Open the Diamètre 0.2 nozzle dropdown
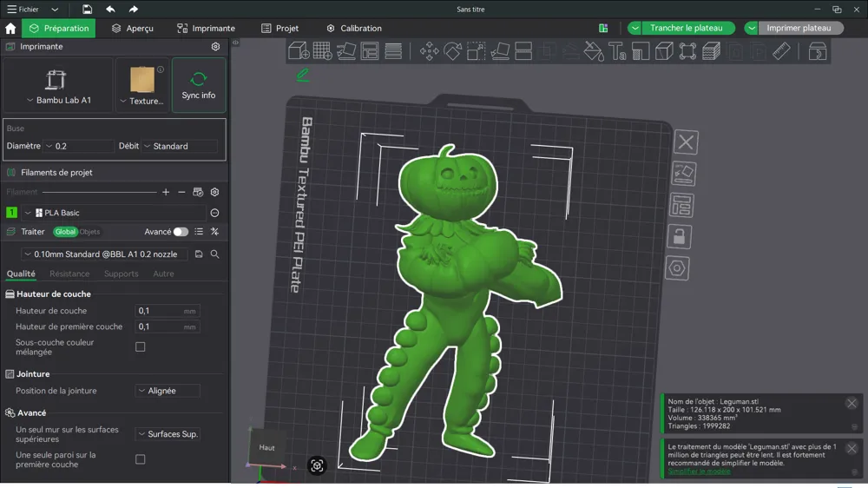The image size is (868, 488). point(79,146)
